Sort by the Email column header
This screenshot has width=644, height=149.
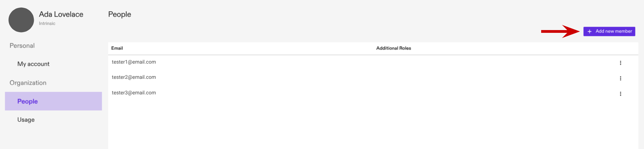pos(117,48)
